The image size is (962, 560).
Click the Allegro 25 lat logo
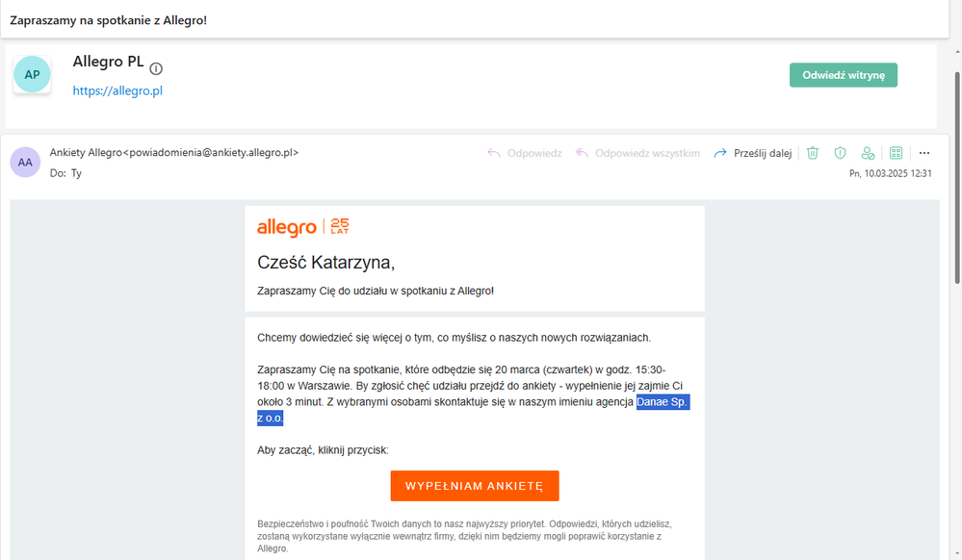[x=303, y=227]
